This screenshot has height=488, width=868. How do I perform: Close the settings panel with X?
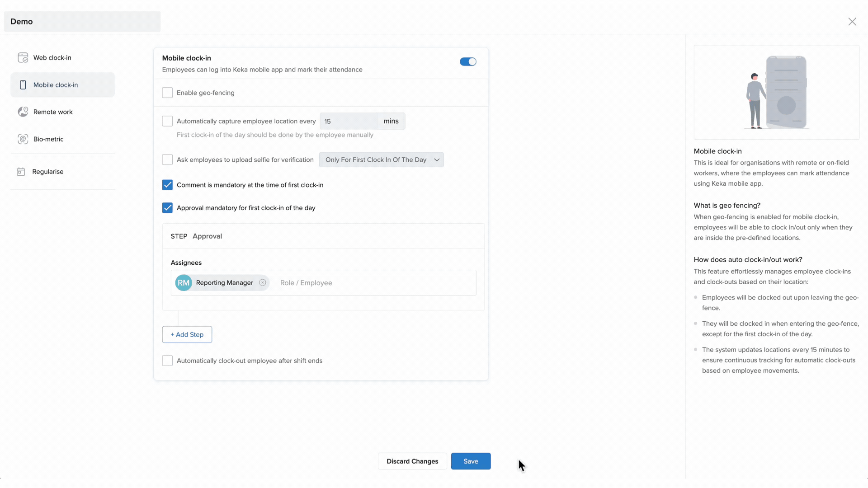tap(852, 22)
